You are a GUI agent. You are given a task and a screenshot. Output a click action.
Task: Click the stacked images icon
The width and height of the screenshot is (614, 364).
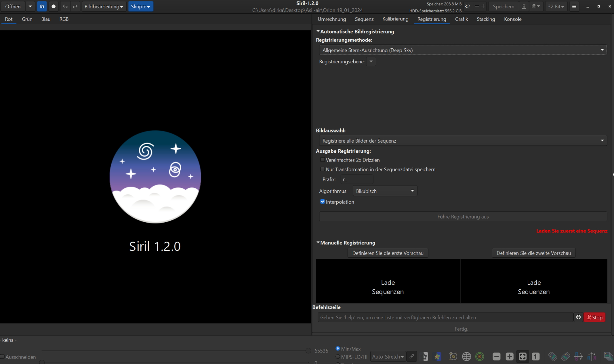[608, 356]
